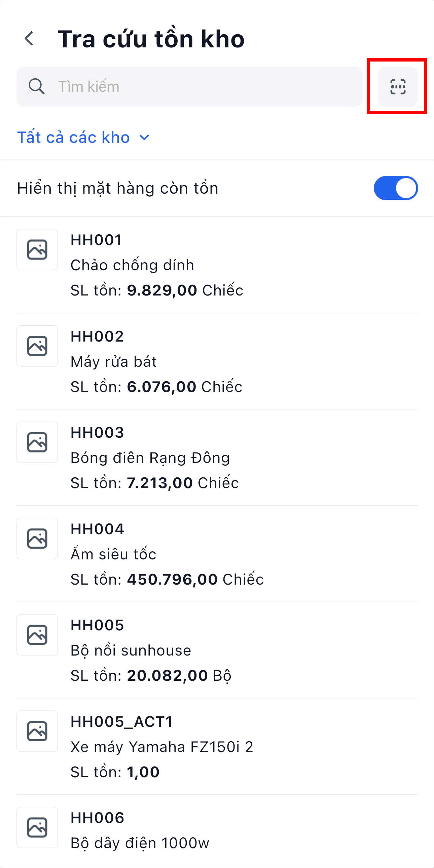Tap image placeholder for HH004

coord(37,539)
